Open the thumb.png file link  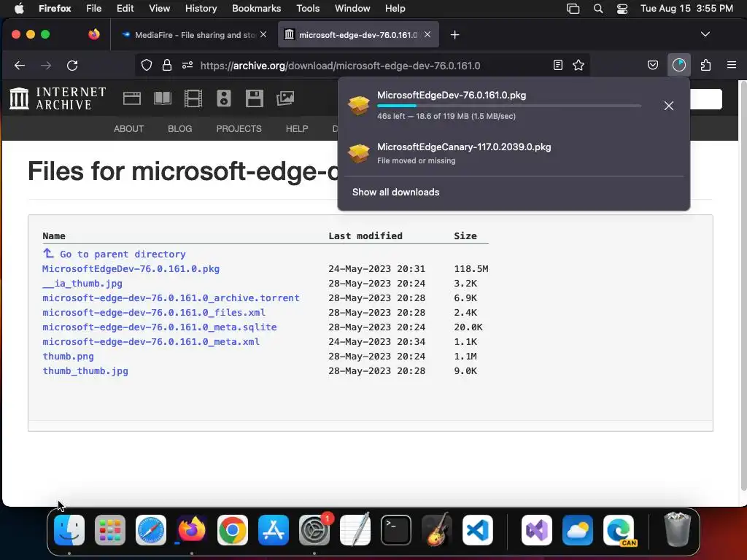[x=68, y=356]
